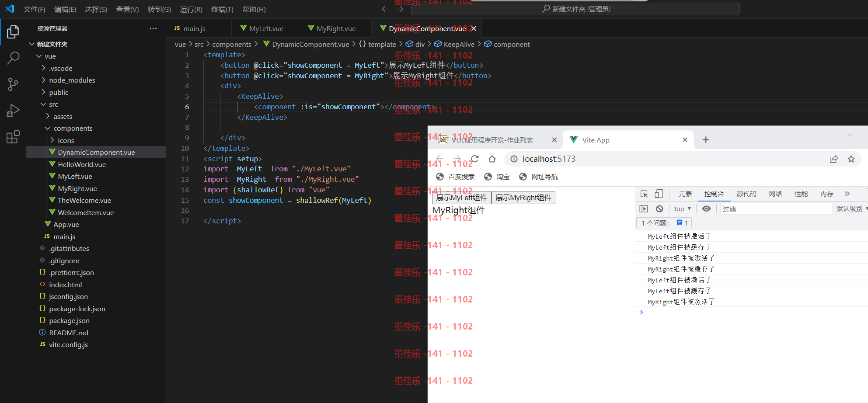This screenshot has width=868, height=403.
Task: Open vite.config.js in the explorer
Action: point(68,344)
